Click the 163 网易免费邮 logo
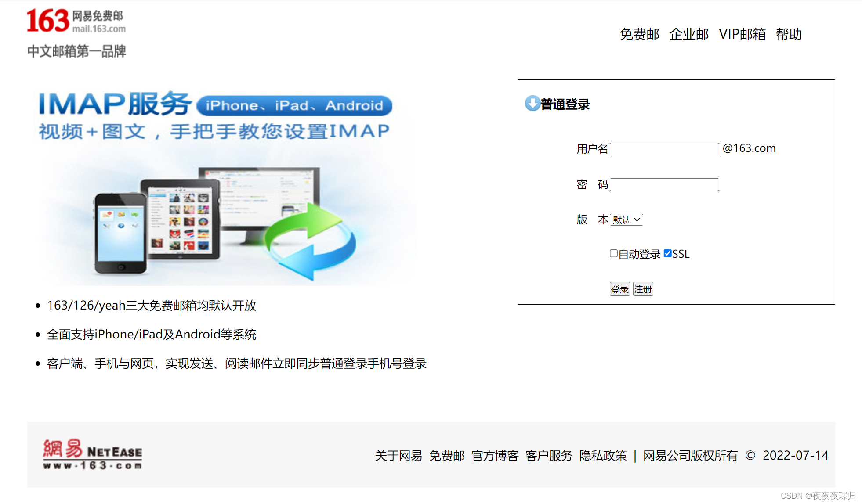The width and height of the screenshot is (862, 504). click(76, 21)
